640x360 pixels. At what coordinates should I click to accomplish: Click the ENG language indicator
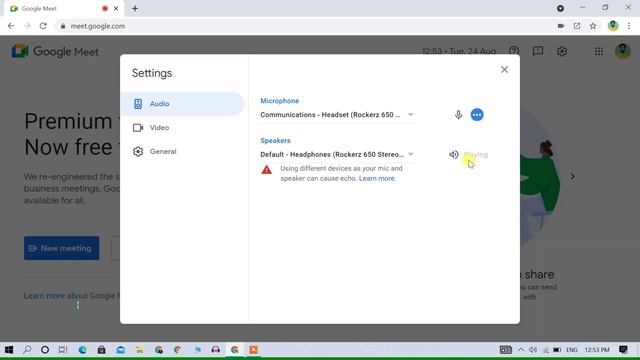(x=572, y=350)
